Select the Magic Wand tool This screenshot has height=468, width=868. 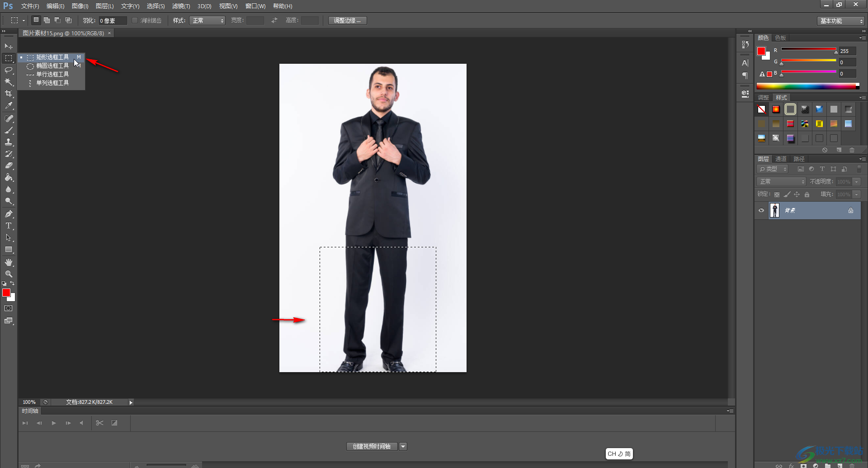pyautogui.click(x=9, y=82)
